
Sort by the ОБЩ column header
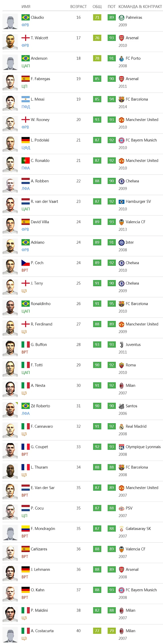pyautogui.click(x=97, y=6)
